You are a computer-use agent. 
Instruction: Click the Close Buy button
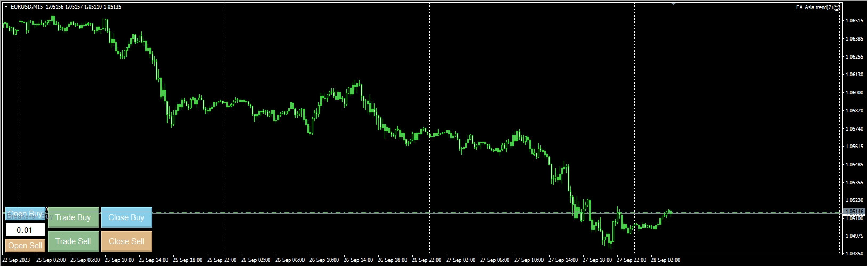coord(126,217)
